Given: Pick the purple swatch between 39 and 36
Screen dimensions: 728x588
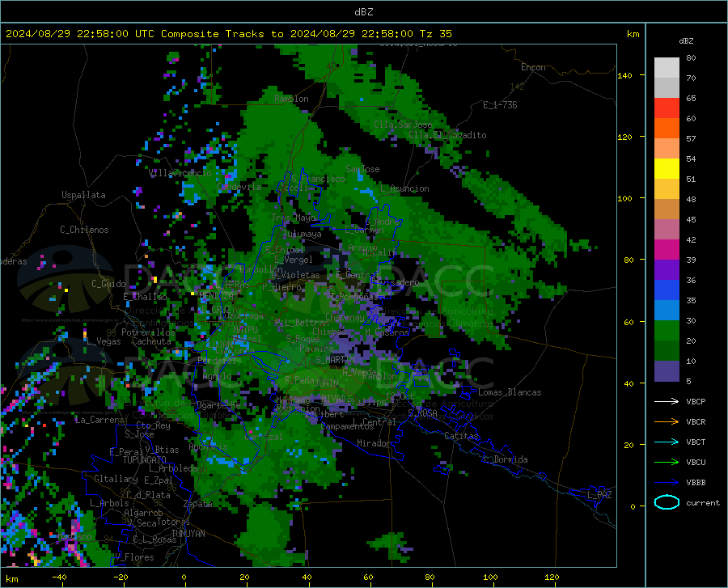Looking at the screenshot, I should 667,270.
